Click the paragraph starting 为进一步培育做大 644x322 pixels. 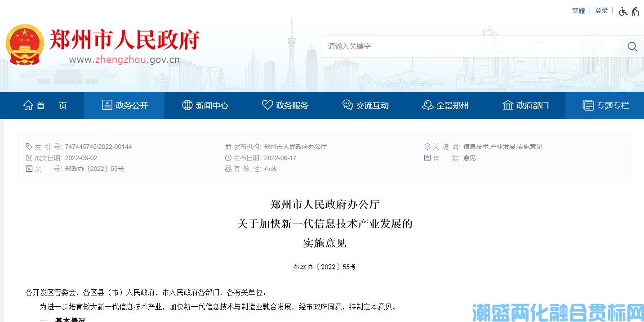(x=218, y=307)
